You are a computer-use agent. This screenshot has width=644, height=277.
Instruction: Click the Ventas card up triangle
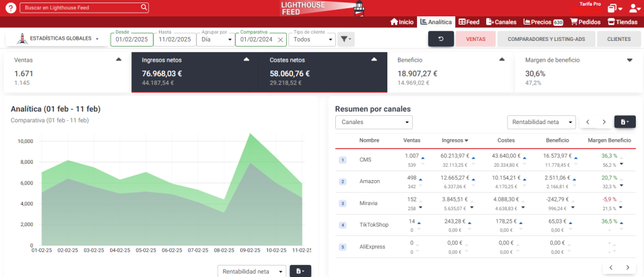[x=119, y=60]
